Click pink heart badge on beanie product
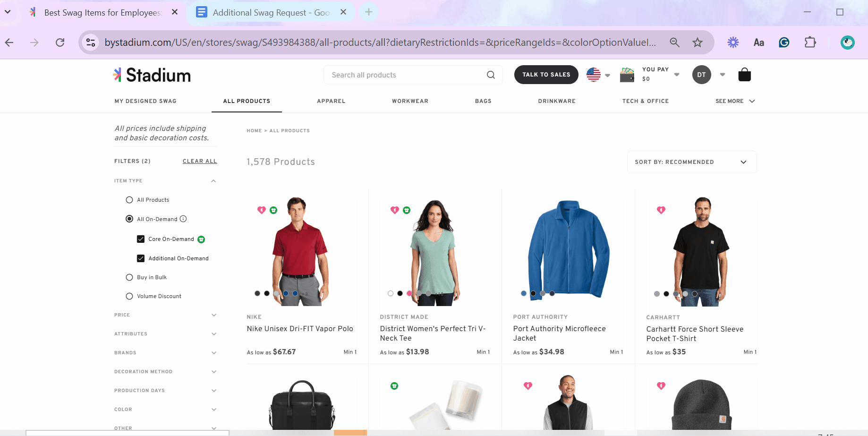 [661, 385]
